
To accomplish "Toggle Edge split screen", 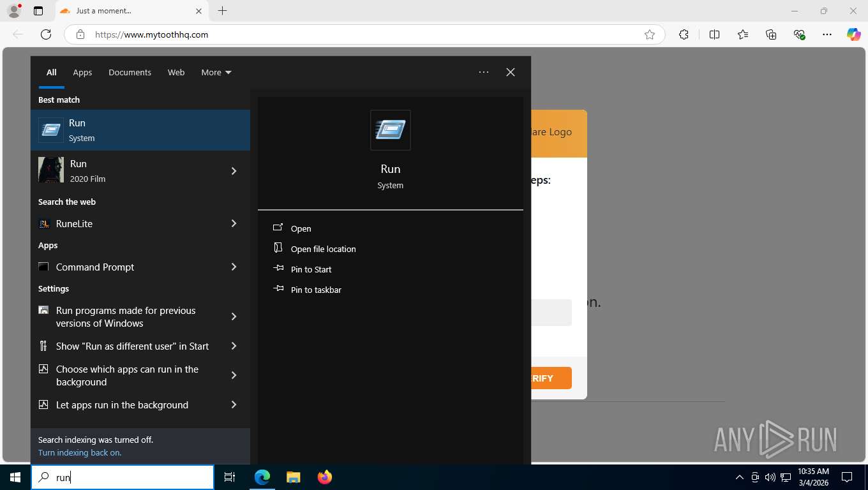I will (715, 34).
